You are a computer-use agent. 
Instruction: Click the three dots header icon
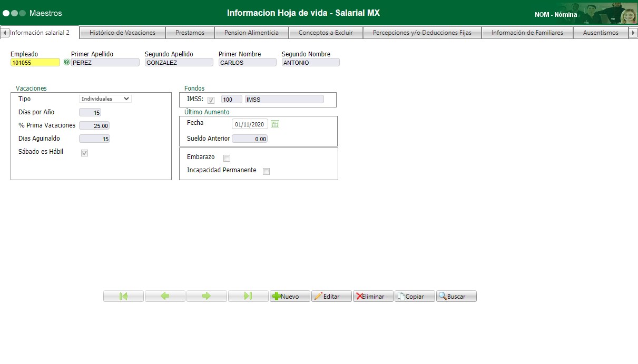click(x=14, y=13)
